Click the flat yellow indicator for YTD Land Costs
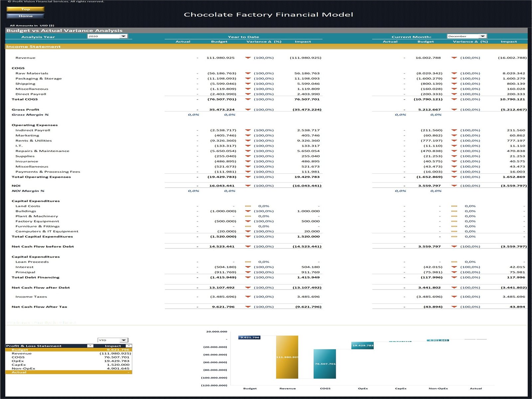The width and height of the screenshot is (532, 399). coord(248,206)
